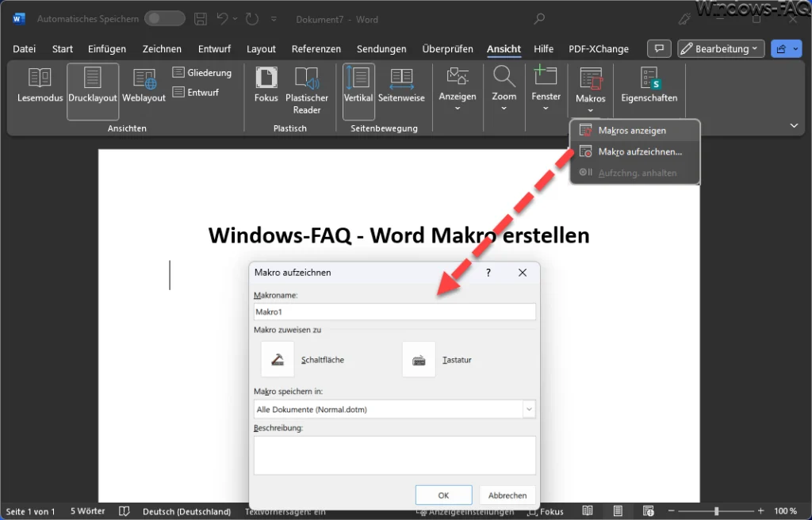The image size is (812, 520).
Task: Switch to Weblayout view
Action: pos(144,85)
